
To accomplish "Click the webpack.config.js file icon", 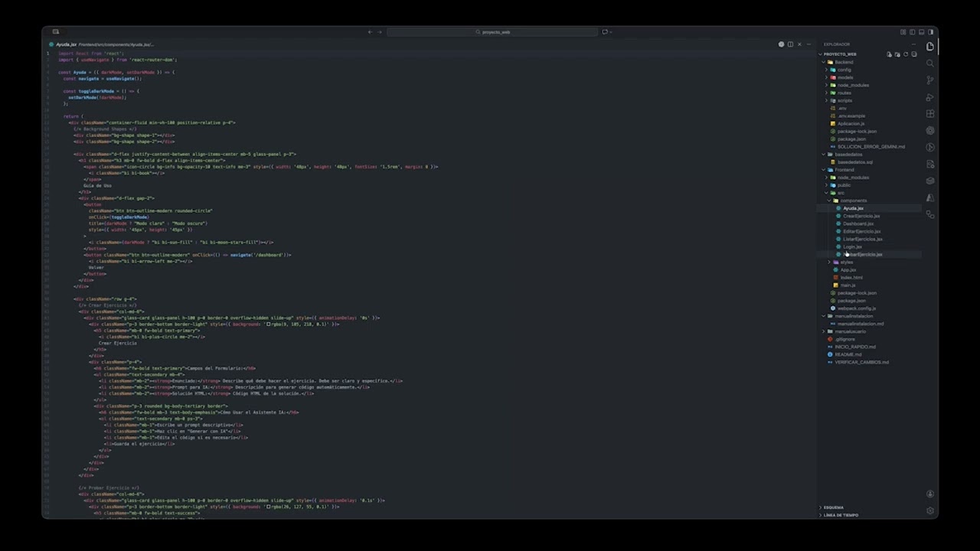I will [833, 308].
